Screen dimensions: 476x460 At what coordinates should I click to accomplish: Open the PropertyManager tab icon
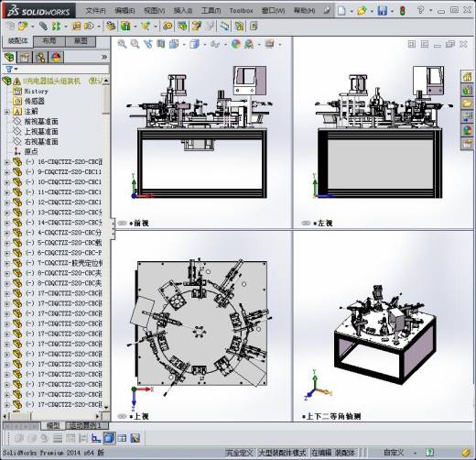pos(25,57)
